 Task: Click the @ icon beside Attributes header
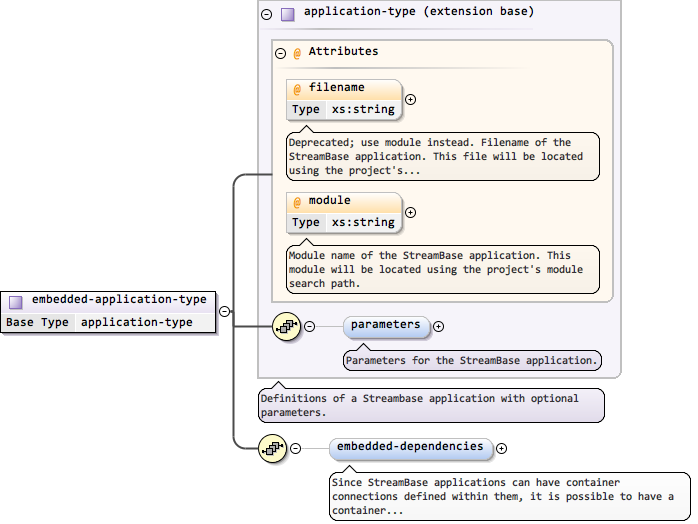pyautogui.click(x=297, y=53)
